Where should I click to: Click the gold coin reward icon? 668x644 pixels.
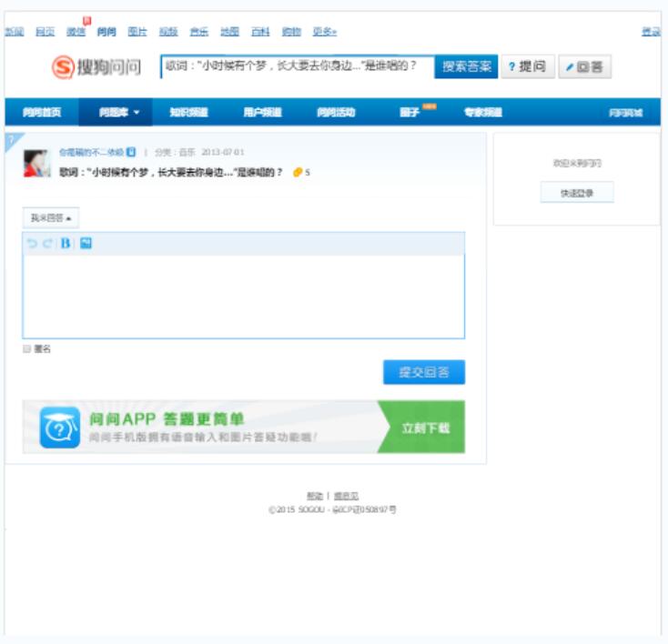297,172
